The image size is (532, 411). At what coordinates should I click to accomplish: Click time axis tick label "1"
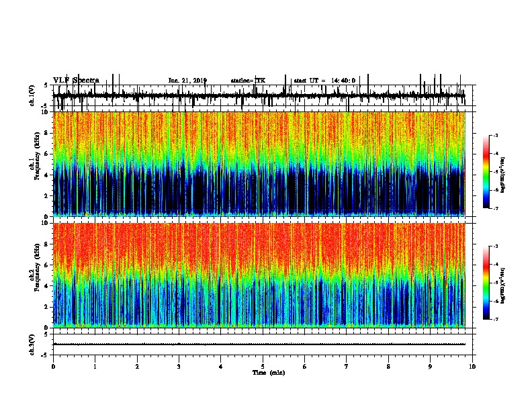(95, 367)
